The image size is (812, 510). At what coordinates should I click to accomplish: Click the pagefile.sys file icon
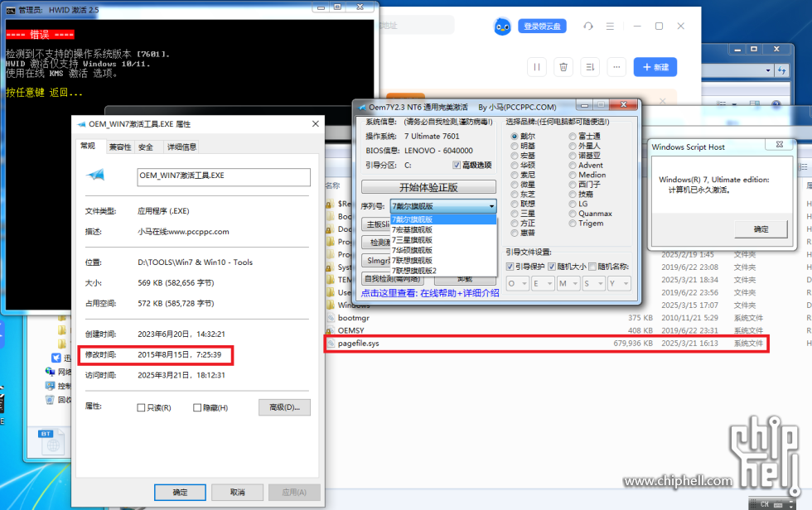[x=331, y=343]
